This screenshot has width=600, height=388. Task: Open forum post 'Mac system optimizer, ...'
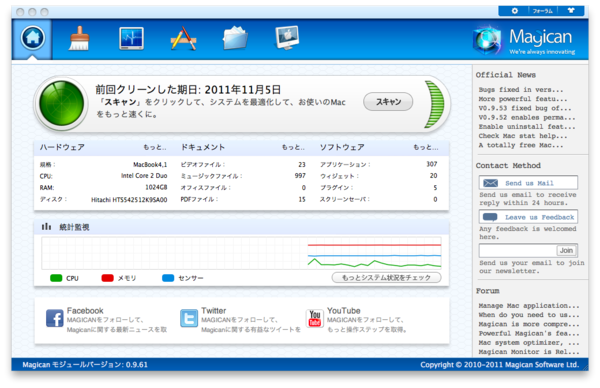(529, 342)
